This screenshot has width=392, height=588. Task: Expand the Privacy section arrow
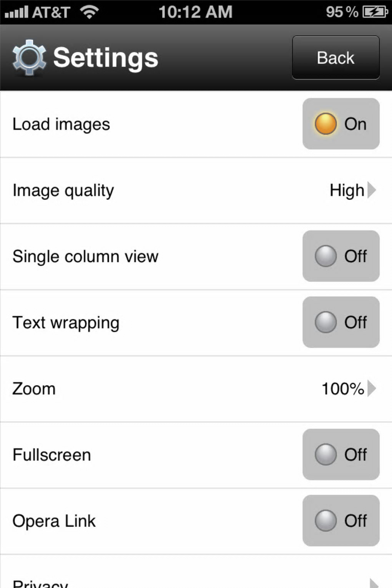[373, 583]
